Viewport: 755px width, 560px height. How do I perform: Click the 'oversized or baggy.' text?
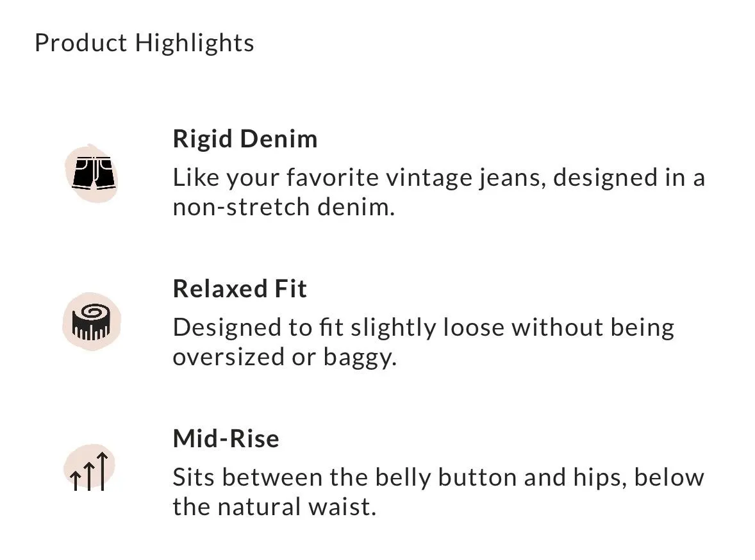coord(285,358)
